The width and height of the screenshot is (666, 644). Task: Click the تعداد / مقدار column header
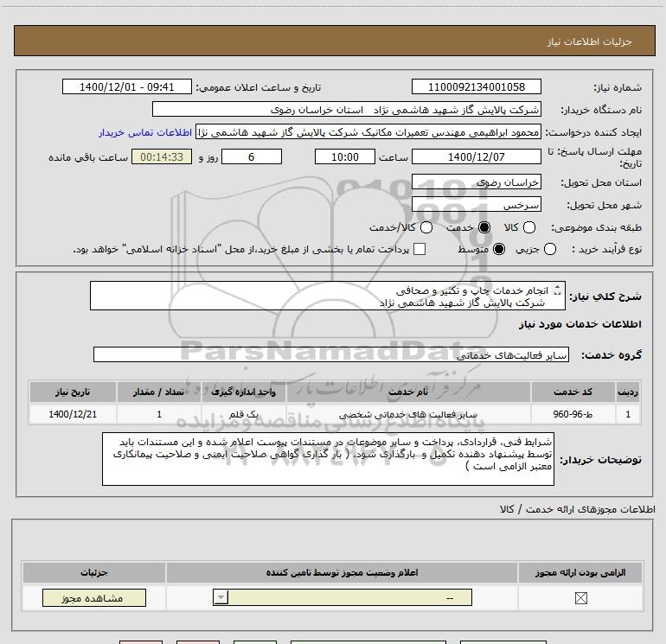[158, 392]
